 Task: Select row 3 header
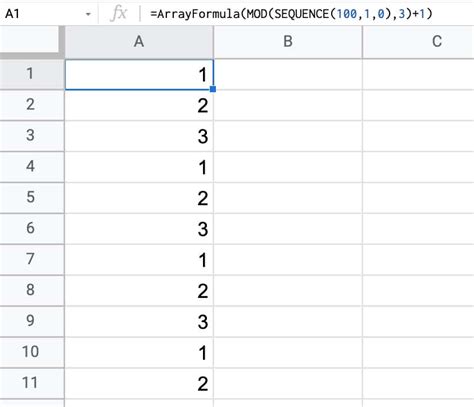(x=32, y=136)
